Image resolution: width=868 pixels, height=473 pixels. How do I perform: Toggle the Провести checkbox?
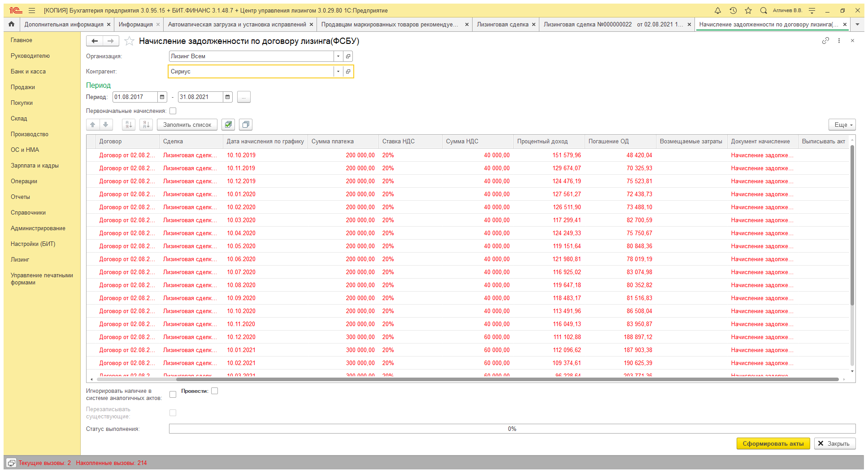(215, 391)
